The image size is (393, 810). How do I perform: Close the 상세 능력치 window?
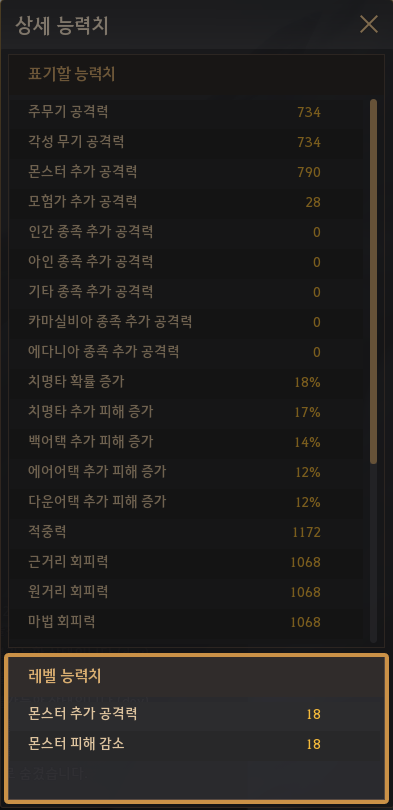coord(369,24)
